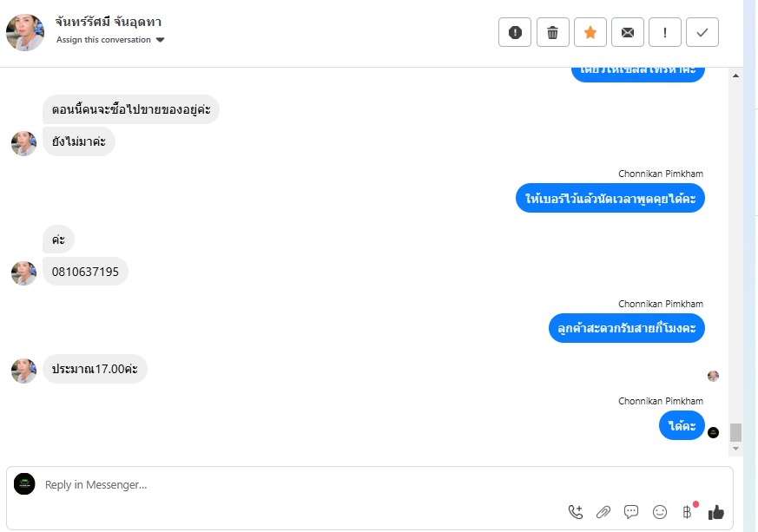Open customer profile photo in header
Viewport: 758px width, 532px height.
(x=25, y=32)
